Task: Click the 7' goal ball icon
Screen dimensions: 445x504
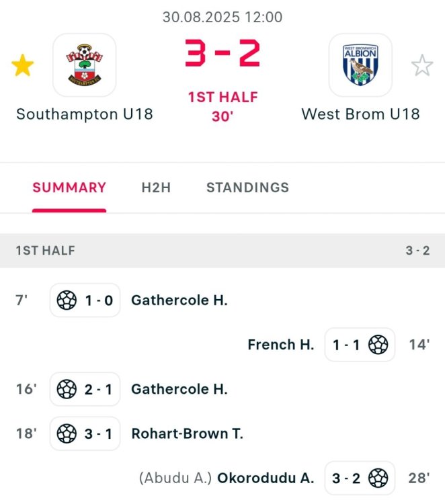Action: pyautogui.click(x=67, y=300)
